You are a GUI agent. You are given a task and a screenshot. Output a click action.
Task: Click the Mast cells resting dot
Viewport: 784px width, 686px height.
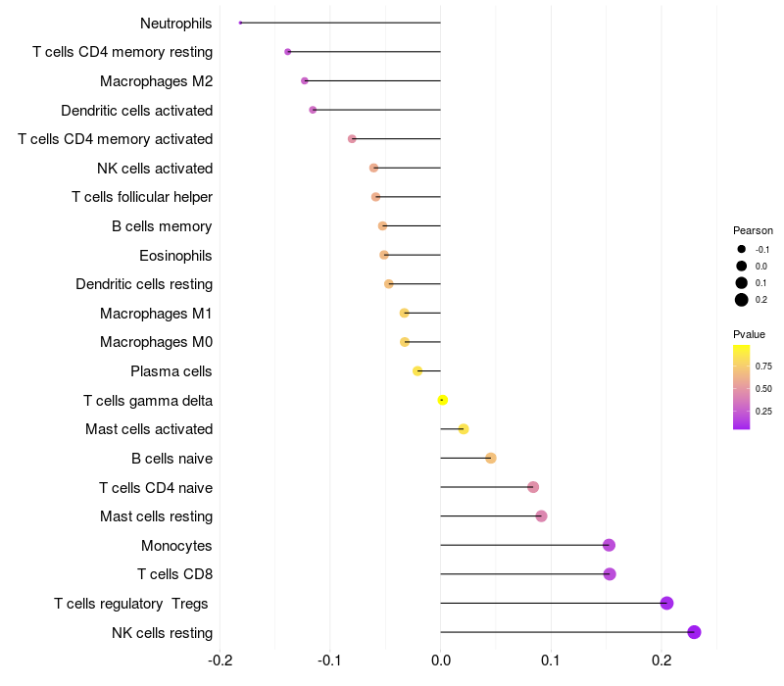[541, 516]
